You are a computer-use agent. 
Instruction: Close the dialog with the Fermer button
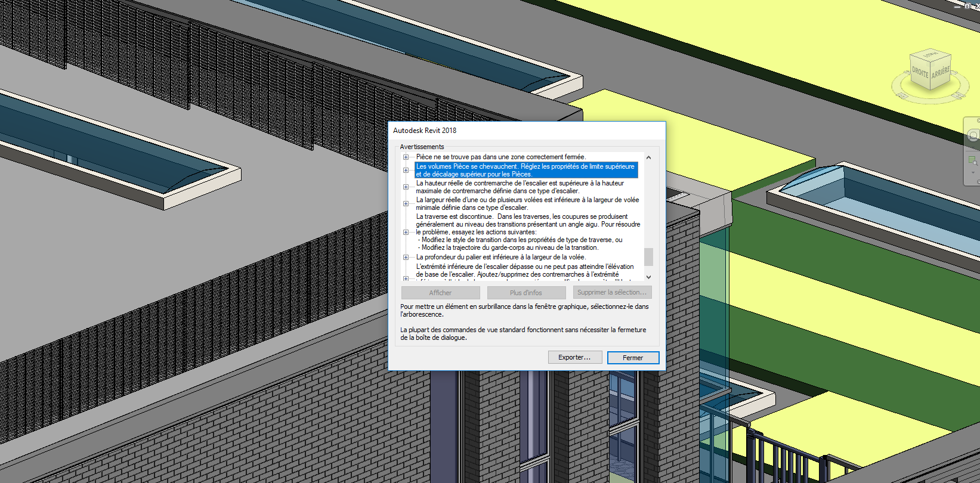(633, 358)
